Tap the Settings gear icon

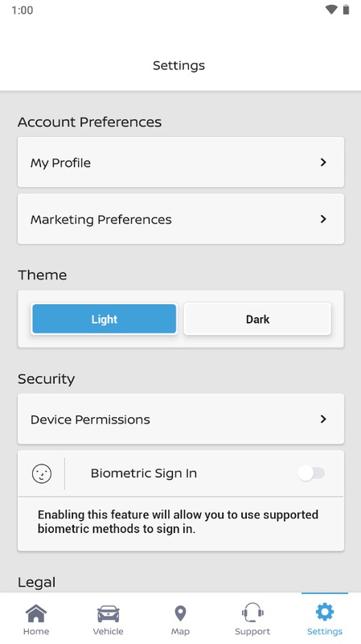pyautogui.click(x=325, y=613)
